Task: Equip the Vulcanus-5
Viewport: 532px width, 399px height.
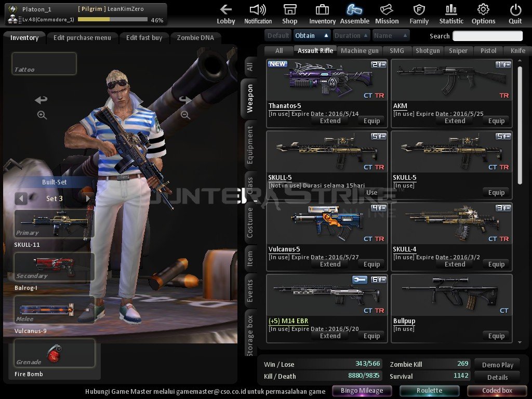Action: (x=371, y=264)
